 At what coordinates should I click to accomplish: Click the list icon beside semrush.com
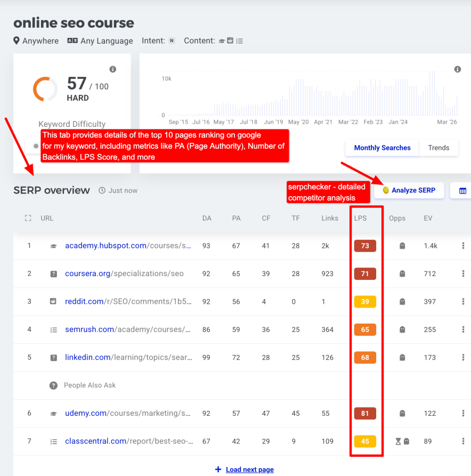tap(53, 329)
